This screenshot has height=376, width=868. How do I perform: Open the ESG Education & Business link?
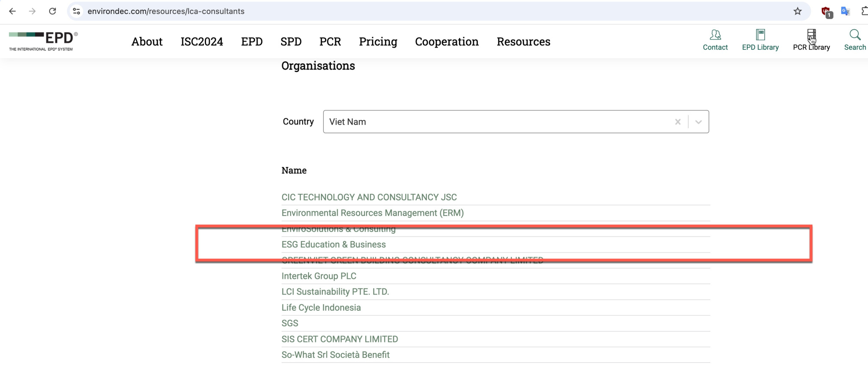334,244
